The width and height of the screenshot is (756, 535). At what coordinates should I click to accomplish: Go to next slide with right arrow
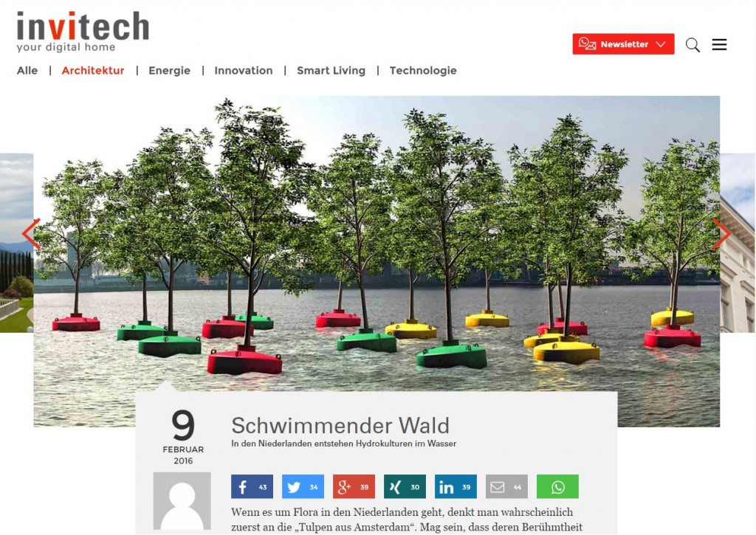721,234
